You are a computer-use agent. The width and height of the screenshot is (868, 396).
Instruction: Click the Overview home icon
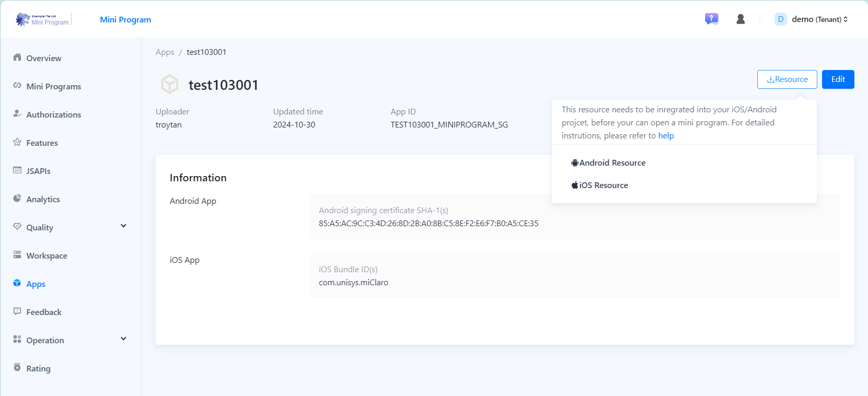click(x=17, y=57)
